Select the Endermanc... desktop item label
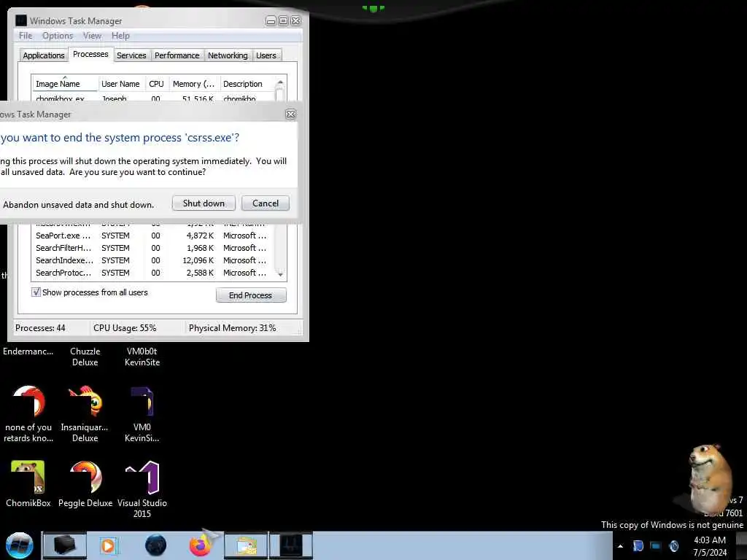This screenshot has width=747, height=560. [28, 351]
